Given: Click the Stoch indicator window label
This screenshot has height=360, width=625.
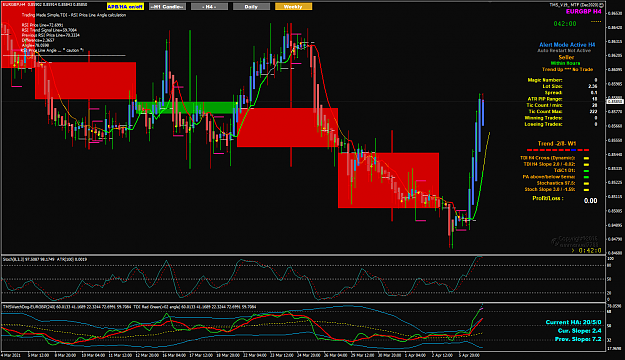Looking at the screenshot, I should point(45,260).
